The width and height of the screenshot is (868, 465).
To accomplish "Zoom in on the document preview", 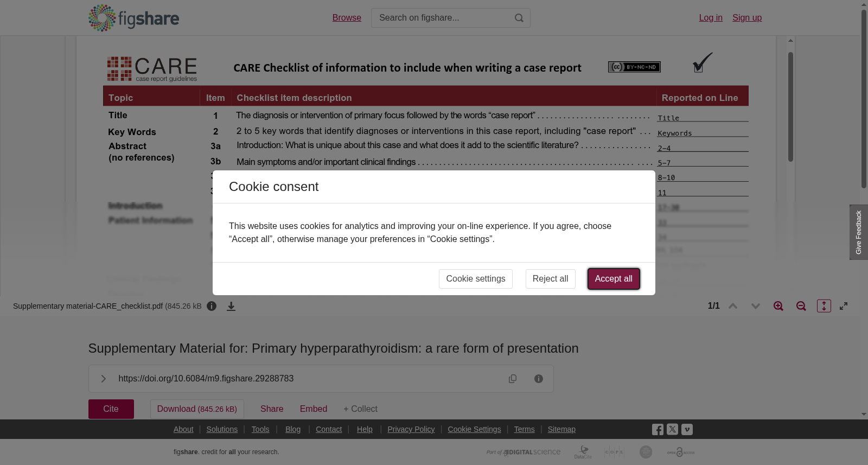I will 778,306.
